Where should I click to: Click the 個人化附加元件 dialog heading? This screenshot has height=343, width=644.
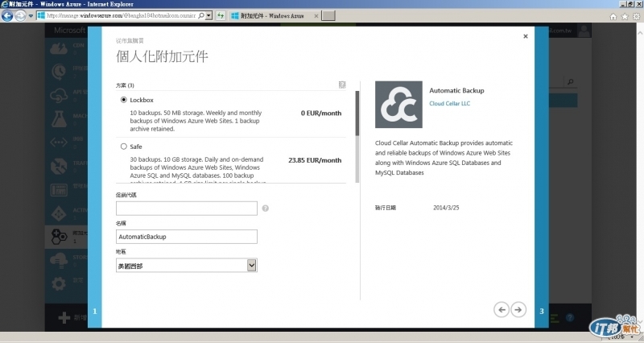pos(162,56)
